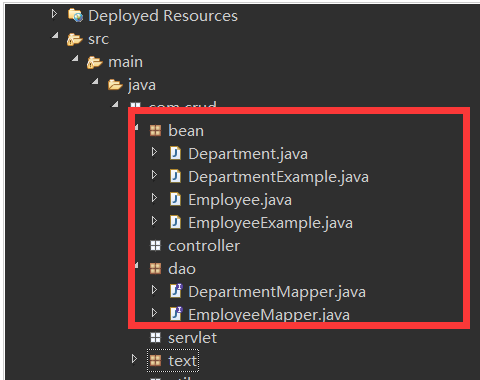
Task: Select EmployeeMapper.java file
Action: [269, 315]
